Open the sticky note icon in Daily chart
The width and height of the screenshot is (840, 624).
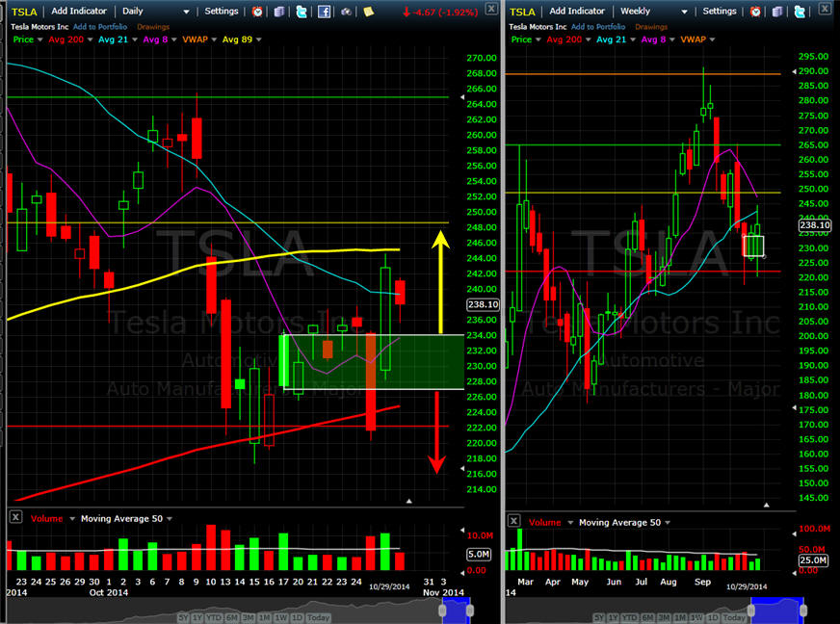pyautogui.click(x=369, y=12)
